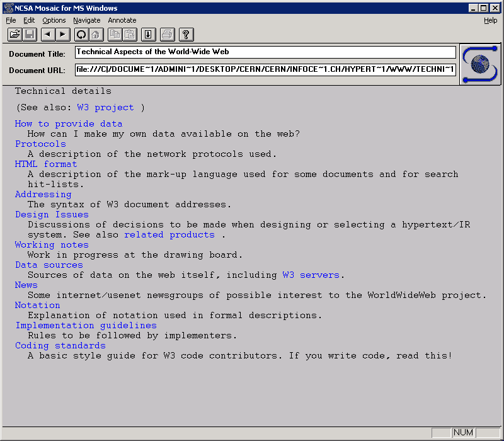Screen dimensions: 504x441
Task: Open the News link
Action: point(26,285)
